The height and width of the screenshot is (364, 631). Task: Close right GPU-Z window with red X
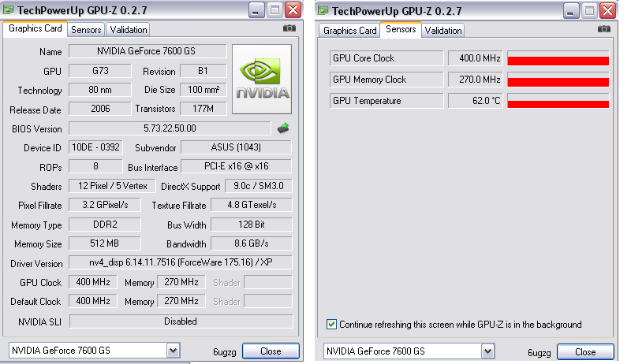point(608,11)
